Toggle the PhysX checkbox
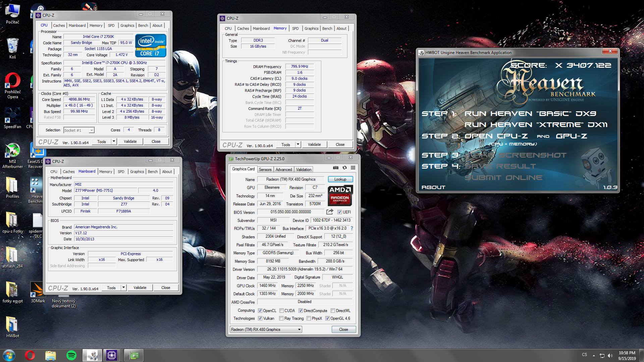This screenshot has width=644, height=362. coord(309,318)
